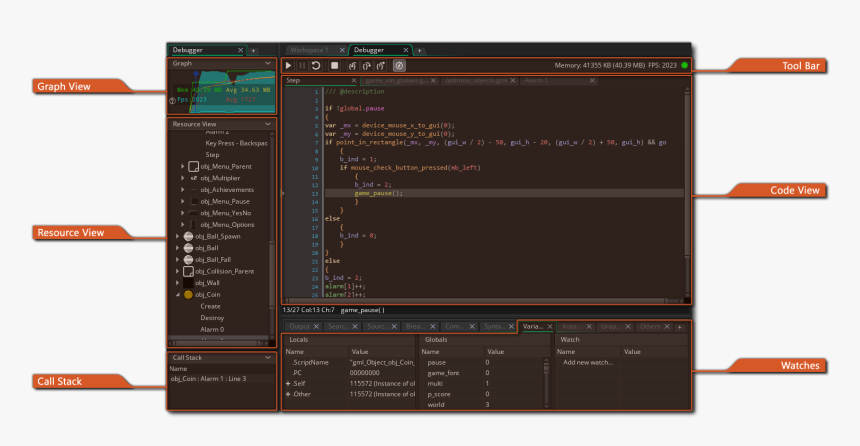Click the Stop debugging square icon
Viewport: 860px width, 446px height.
(334, 65)
